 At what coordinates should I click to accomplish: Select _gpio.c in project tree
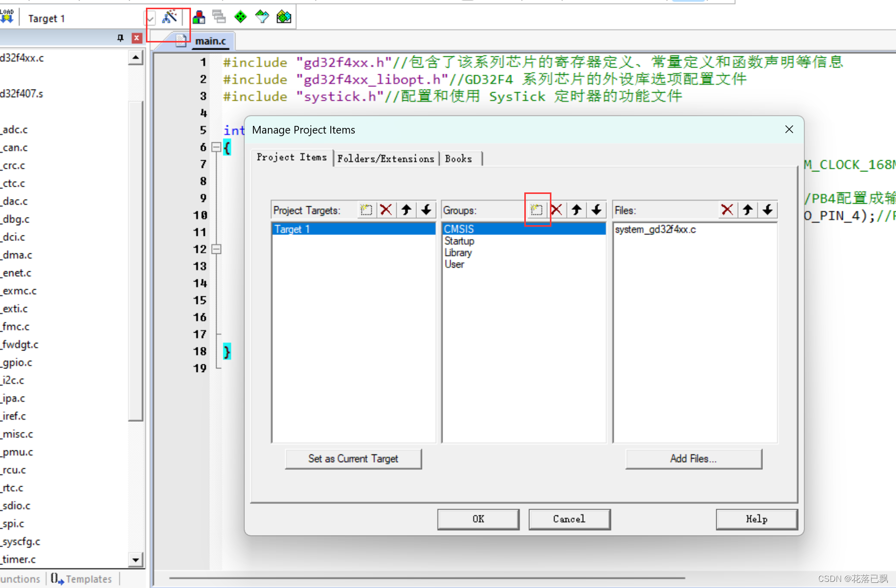pyautogui.click(x=16, y=362)
